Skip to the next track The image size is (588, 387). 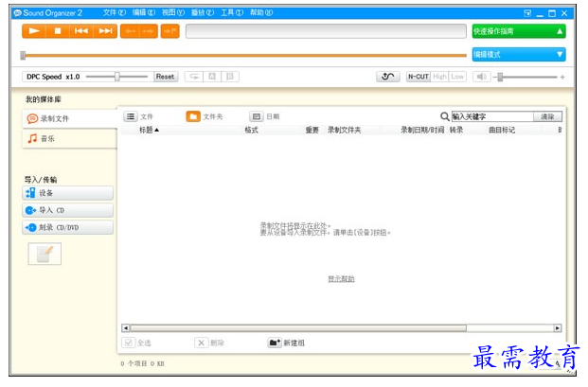pyautogui.click(x=105, y=31)
